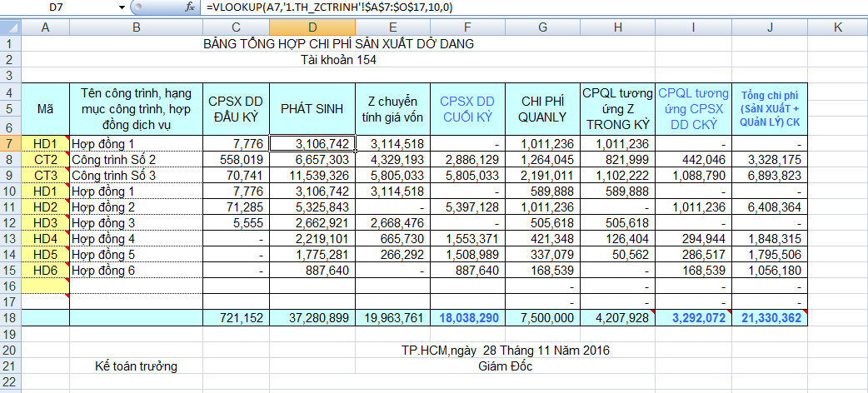Click the 'Giám Đốc' signature cell
The height and width of the screenshot is (393, 868).
pyautogui.click(x=505, y=366)
